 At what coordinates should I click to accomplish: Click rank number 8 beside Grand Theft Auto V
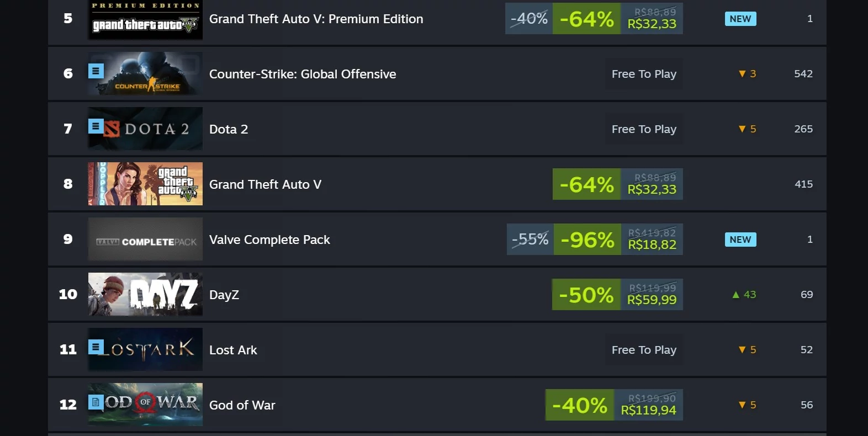pos(67,184)
